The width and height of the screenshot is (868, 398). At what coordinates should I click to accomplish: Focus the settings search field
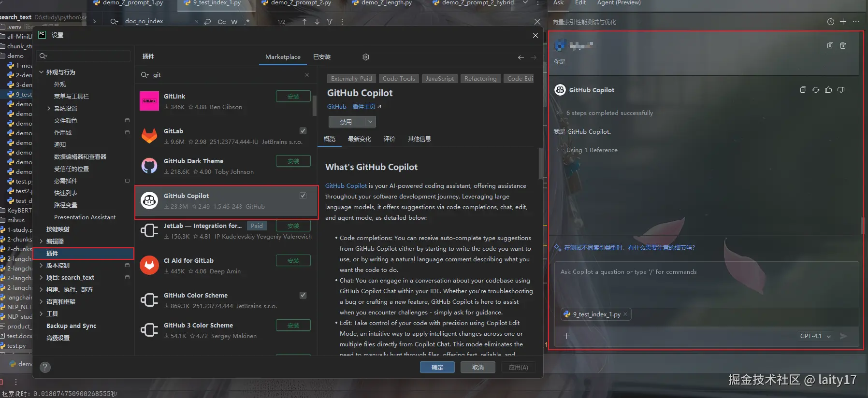[84, 56]
